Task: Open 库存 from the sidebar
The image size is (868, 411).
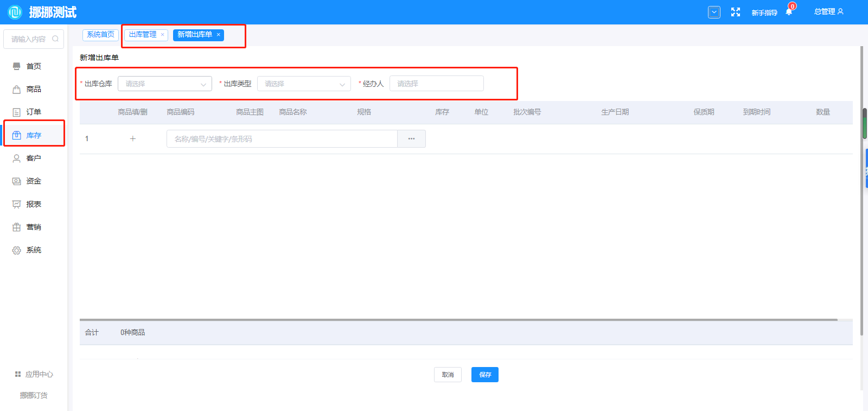Action: (x=34, y=135)
